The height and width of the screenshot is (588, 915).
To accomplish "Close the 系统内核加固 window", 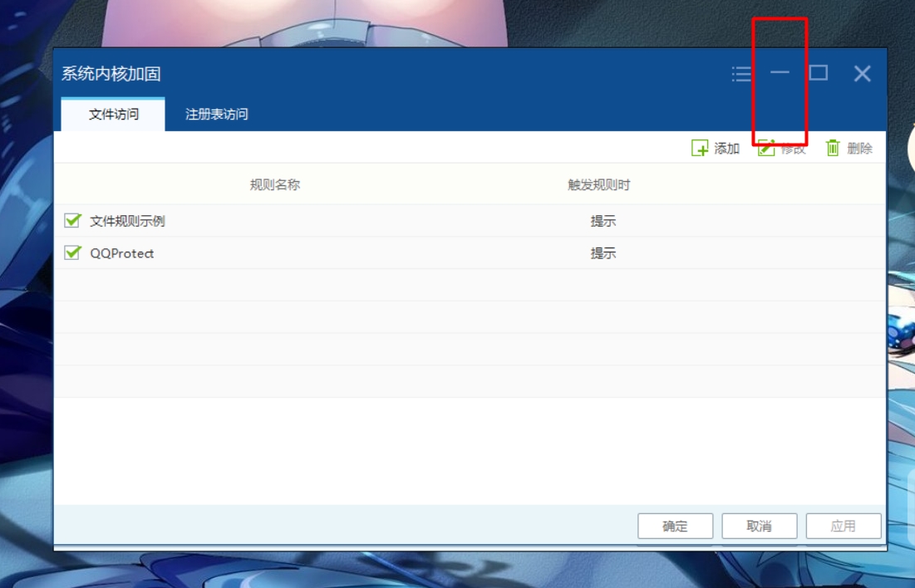I will click(862, 73).
